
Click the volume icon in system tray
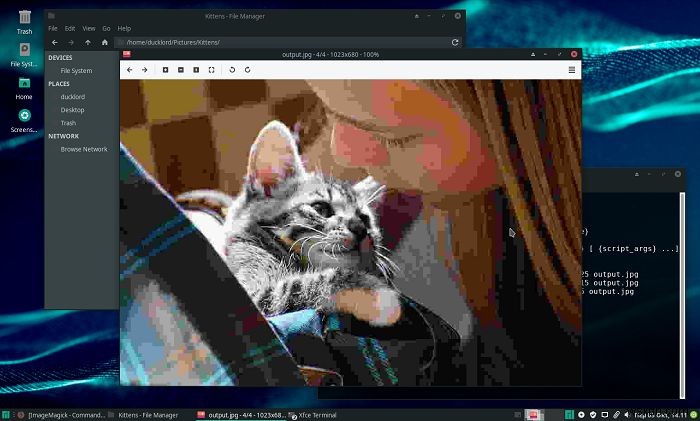point(627,415)
